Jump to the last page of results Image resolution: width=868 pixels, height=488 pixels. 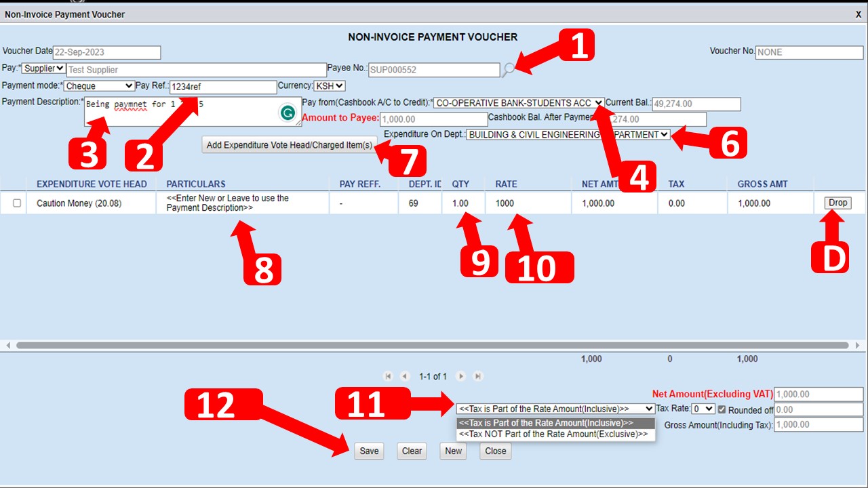coord(477,376)
